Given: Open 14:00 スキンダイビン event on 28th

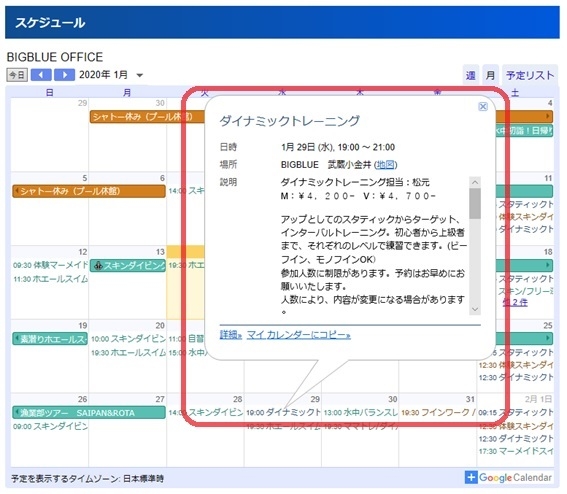Looking at the screenshot, I should point(205,412).
